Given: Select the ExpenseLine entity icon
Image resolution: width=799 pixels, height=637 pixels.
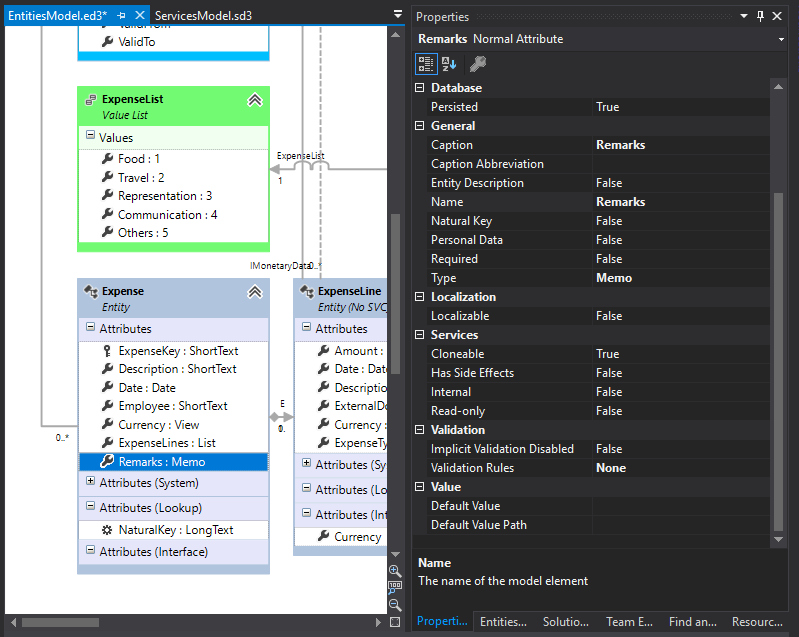Looking at the screenshot, I should (x=307, y=291).
